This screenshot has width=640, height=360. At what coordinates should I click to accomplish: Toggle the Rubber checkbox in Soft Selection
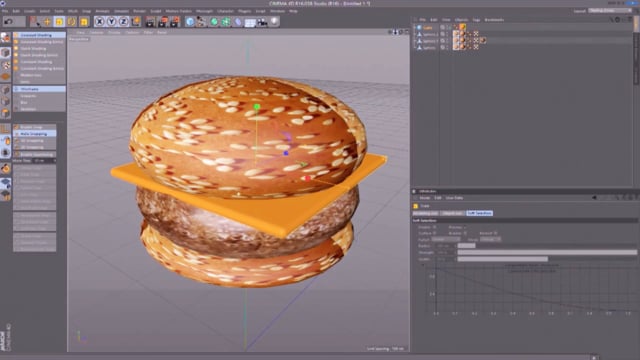coord(465,233)
